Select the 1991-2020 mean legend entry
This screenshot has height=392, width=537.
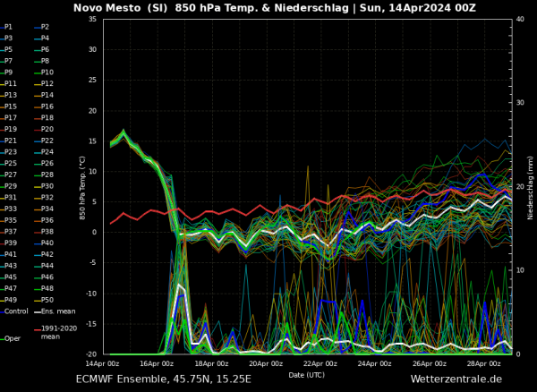(57, 333)
